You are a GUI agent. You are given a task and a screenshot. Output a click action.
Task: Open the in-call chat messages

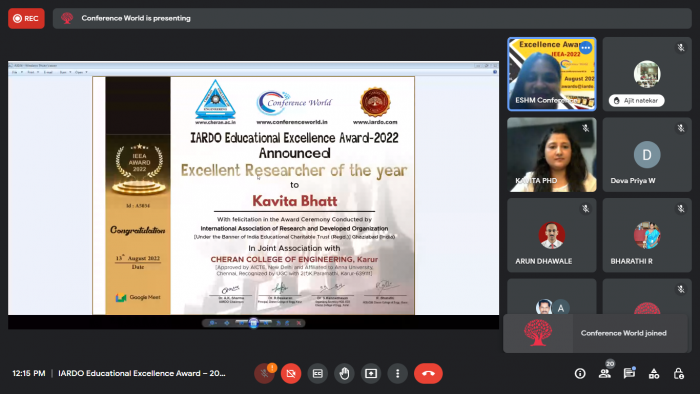629,373
